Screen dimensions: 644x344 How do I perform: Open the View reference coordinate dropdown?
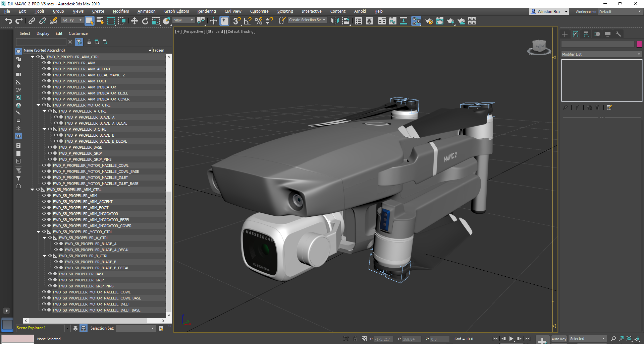pos(183,20)
